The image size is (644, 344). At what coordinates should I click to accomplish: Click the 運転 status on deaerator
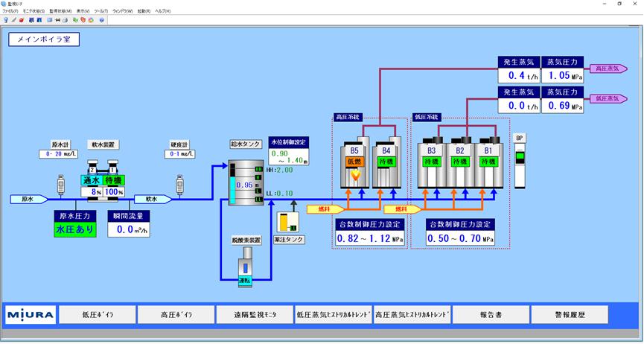coord(246,281)
